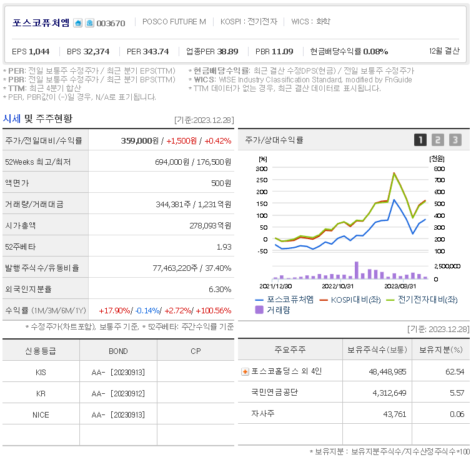The width and height of the screenshot is (476, 470).
Task: Click 외국인지분율 6.30% value
Action: click(x=220, y=290)
